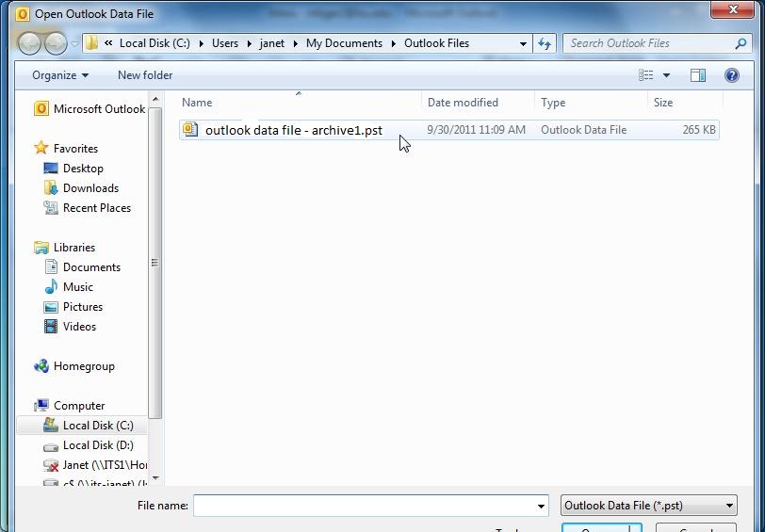
Task: Open the view options dropdown arrow
Action: 666,75
